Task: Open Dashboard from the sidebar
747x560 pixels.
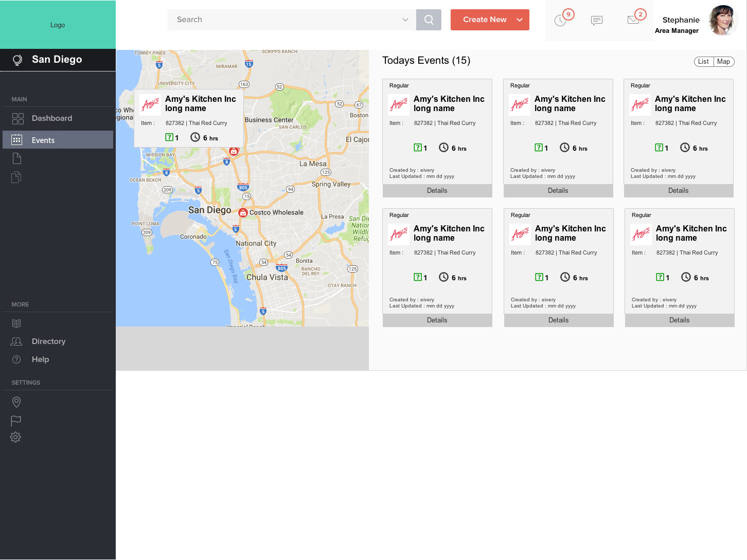Action: tap(51, 118)
